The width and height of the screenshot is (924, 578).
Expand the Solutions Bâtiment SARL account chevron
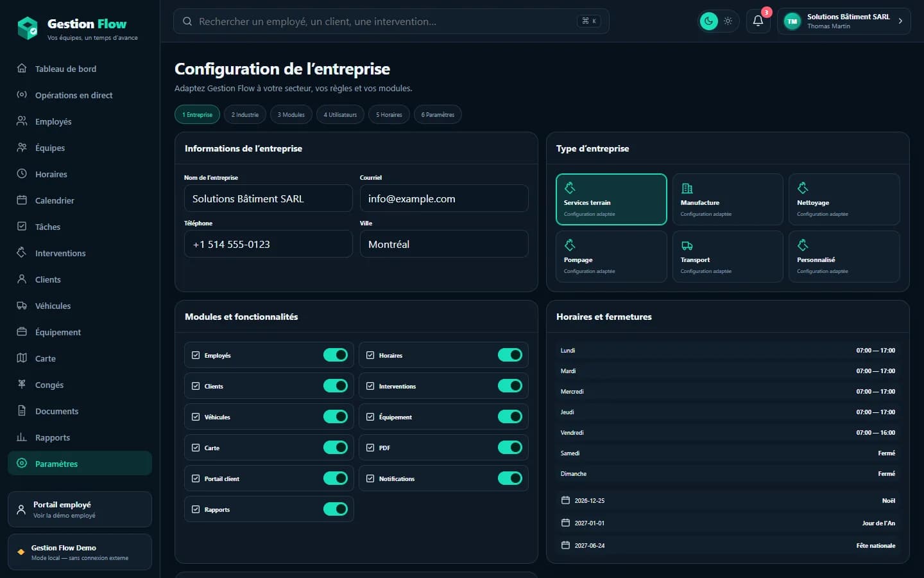(x=900, y=21)
